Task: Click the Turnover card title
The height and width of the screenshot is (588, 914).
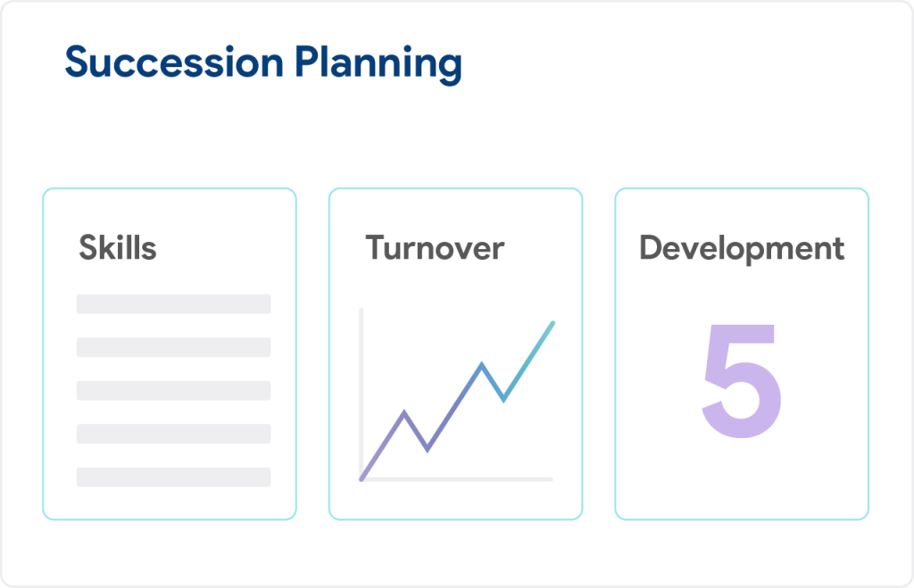Action: tap(435, 248)
